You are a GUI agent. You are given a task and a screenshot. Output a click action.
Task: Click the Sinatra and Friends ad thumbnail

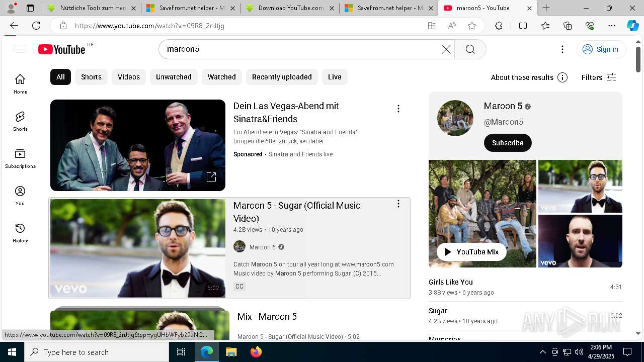click(x=138, y=145)
